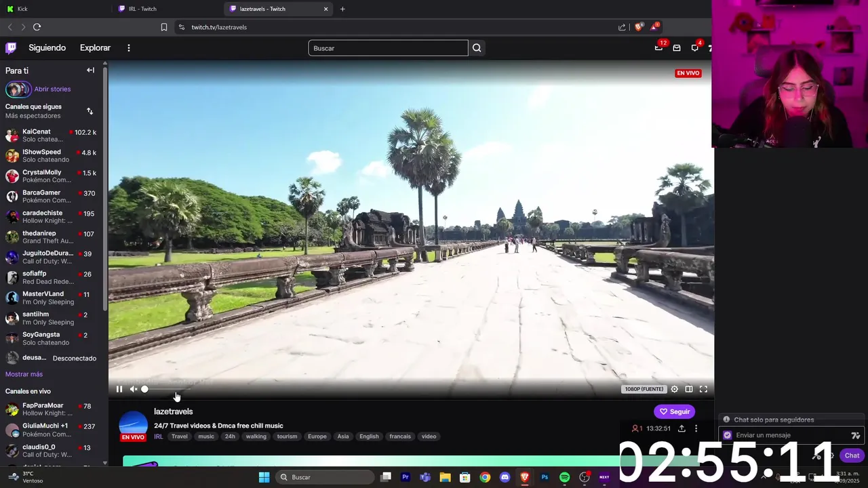Open the 1080P (FUENTE) quality selector
Screen dimensions: 868x488
[x=644, y=389]
